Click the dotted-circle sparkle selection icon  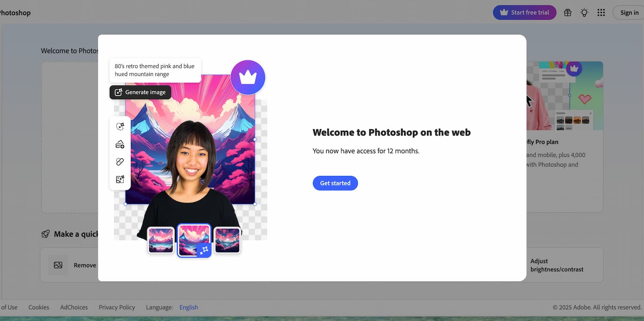click(x=120, y=126)
